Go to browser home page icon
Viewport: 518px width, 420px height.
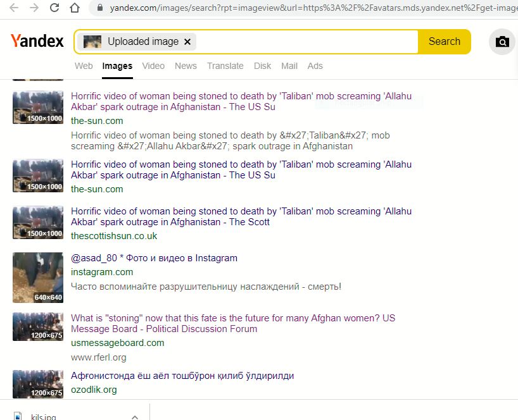(75, 8)
